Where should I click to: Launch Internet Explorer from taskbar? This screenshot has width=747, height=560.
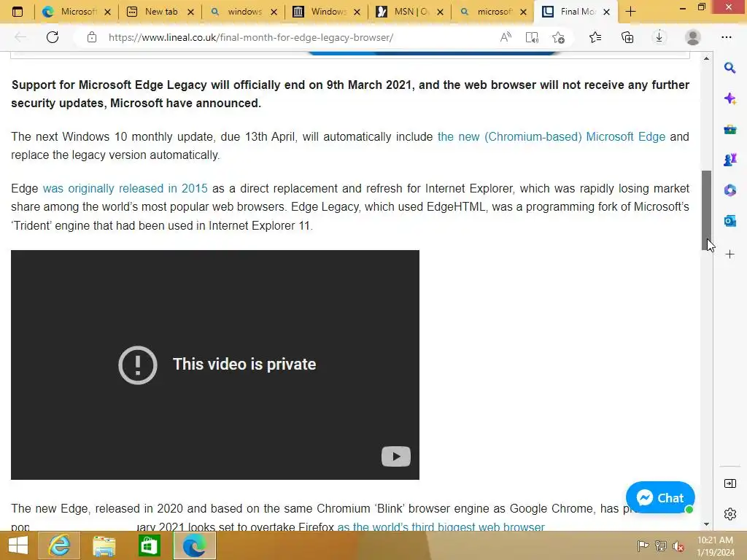59,545
